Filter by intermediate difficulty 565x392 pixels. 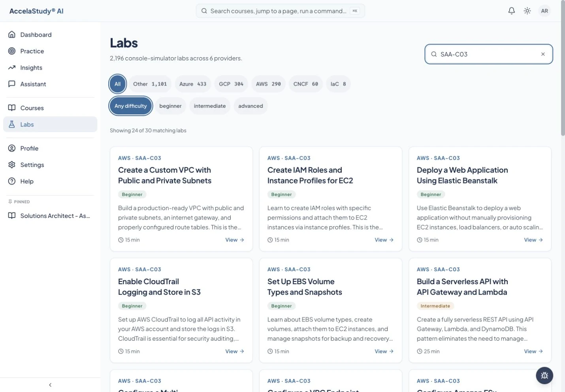(x=210, y=106)
